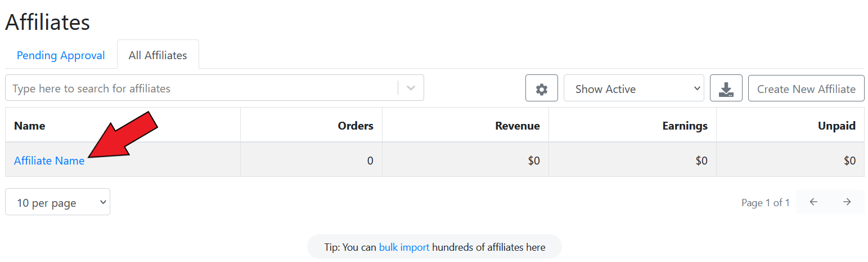Viewport: 868px width, 262px height.
Task: Sort by the Name column header
Action: [29, 126]
